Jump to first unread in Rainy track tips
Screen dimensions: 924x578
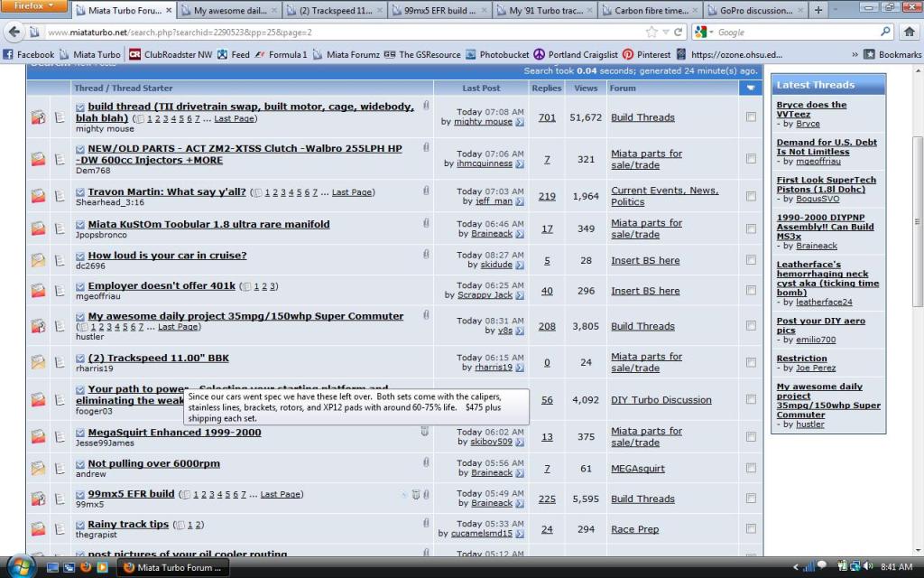(x=80, y=525)
